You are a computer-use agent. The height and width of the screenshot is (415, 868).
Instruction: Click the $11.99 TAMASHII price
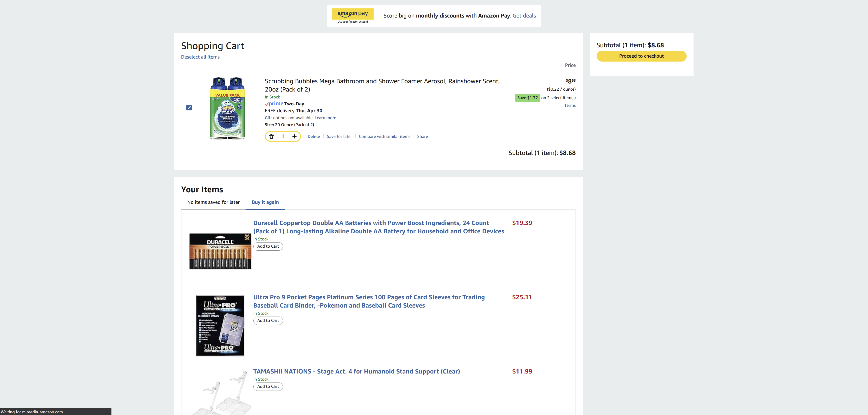(x=522, y=371)
